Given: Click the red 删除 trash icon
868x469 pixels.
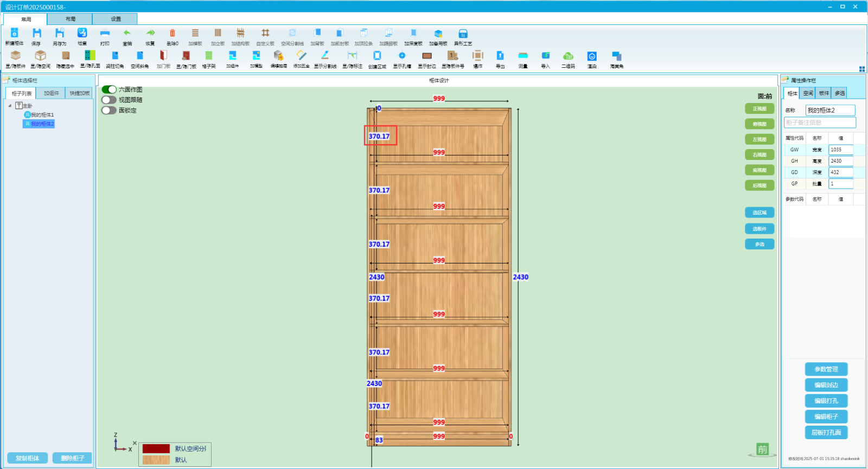Looking at the screenshot, I should click(x=173, y=33).
